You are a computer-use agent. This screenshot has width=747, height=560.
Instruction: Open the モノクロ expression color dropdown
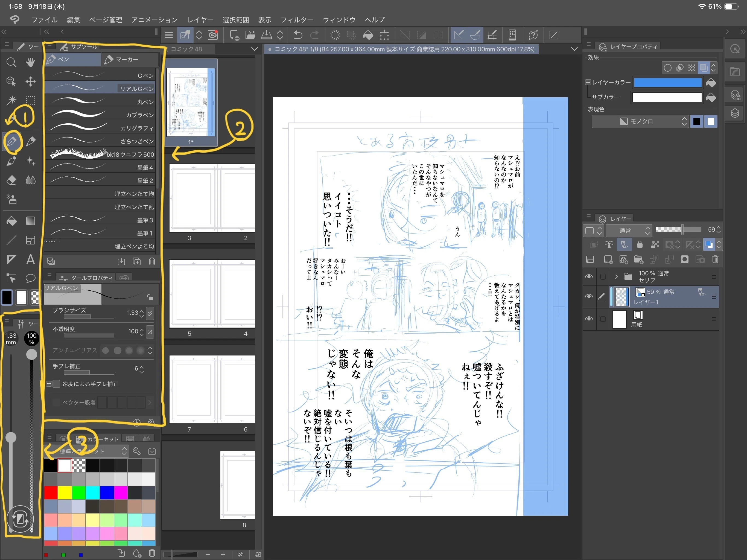pos(640,121)
